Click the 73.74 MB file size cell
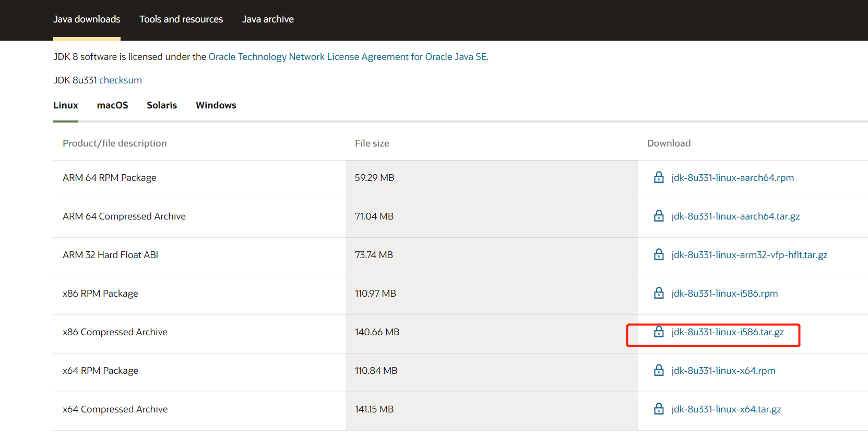The height and width of the screenshot is (438, 868). pyautogui.click(x=491, y=257)
